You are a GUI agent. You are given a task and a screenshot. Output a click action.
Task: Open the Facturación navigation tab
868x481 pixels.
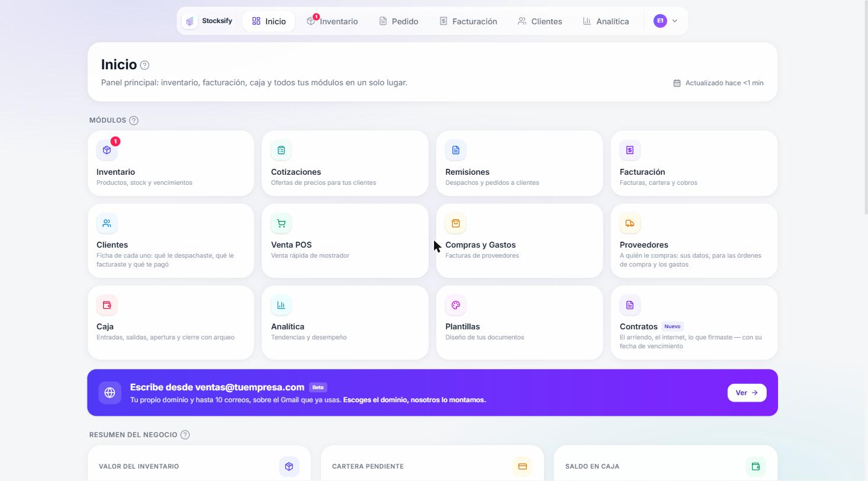[x=468, y=21]
